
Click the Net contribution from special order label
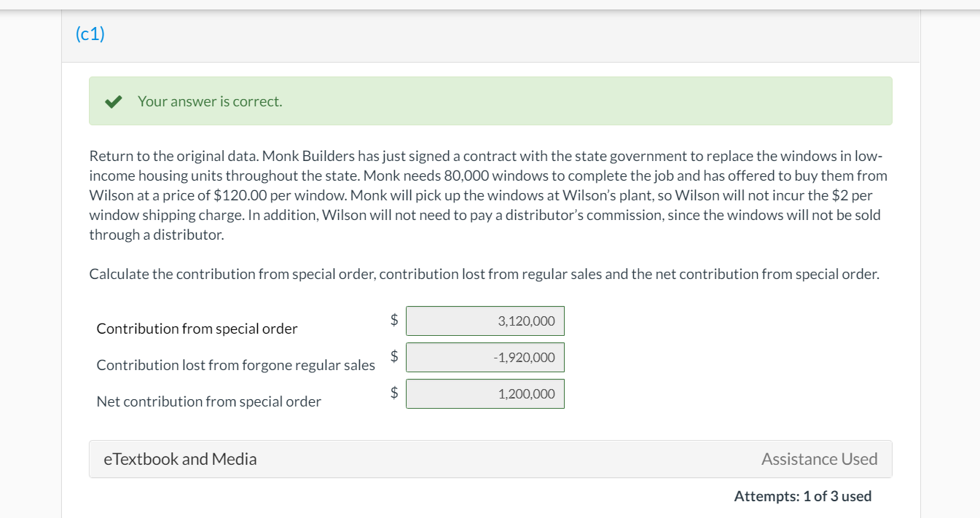pos(208,401)
